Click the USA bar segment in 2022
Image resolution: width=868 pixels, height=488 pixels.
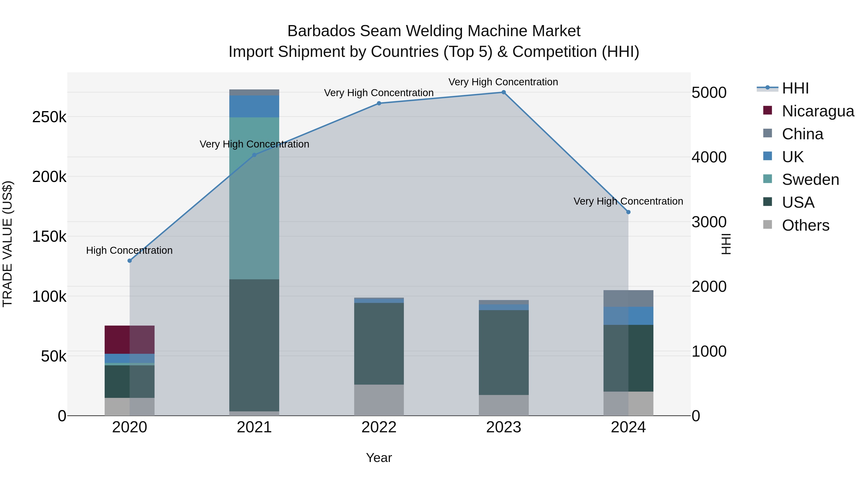click(x=379, y=344)
